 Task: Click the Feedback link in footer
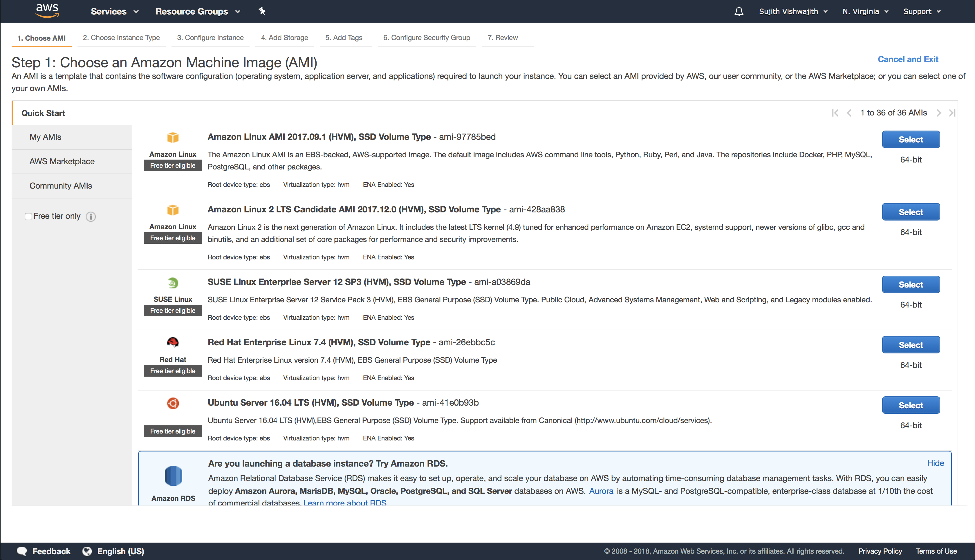point(51,551)
